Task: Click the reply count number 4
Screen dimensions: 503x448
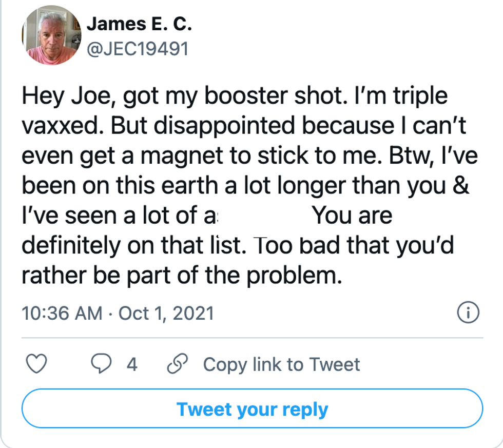Action: 132,364
